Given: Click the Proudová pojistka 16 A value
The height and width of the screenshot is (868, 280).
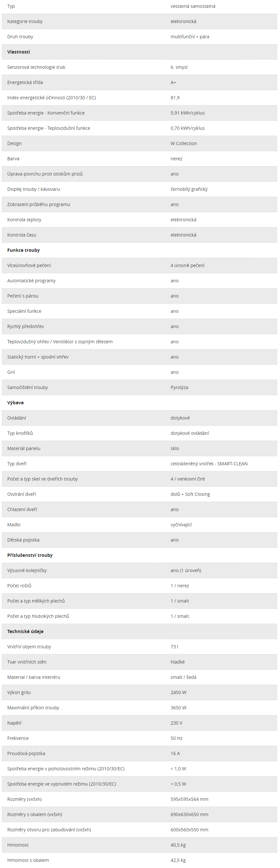Looking at the screenshot, I should coord(175,753).
